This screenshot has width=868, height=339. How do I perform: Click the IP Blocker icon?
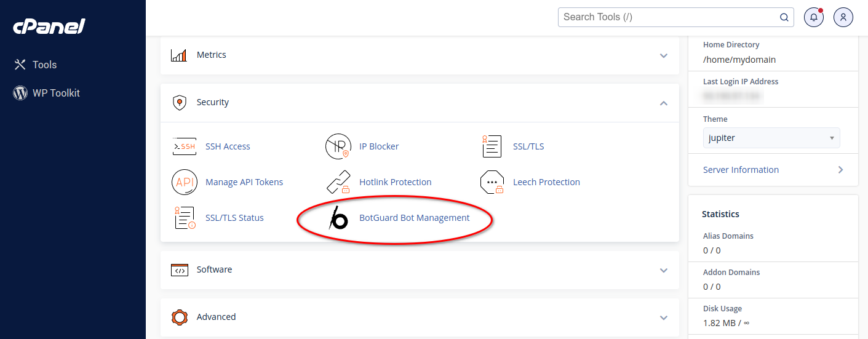[x=338, y=146]
